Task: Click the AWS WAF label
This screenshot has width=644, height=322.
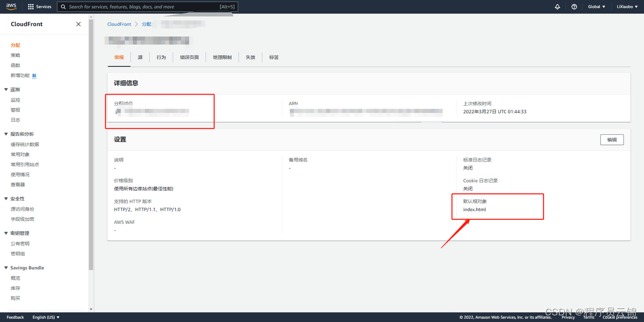Action: pyautogui.click(x=124, y=222)
